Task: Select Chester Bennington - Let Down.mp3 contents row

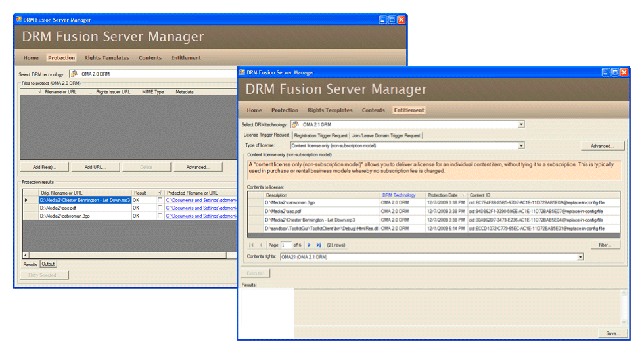Action: tap(434, 220)
